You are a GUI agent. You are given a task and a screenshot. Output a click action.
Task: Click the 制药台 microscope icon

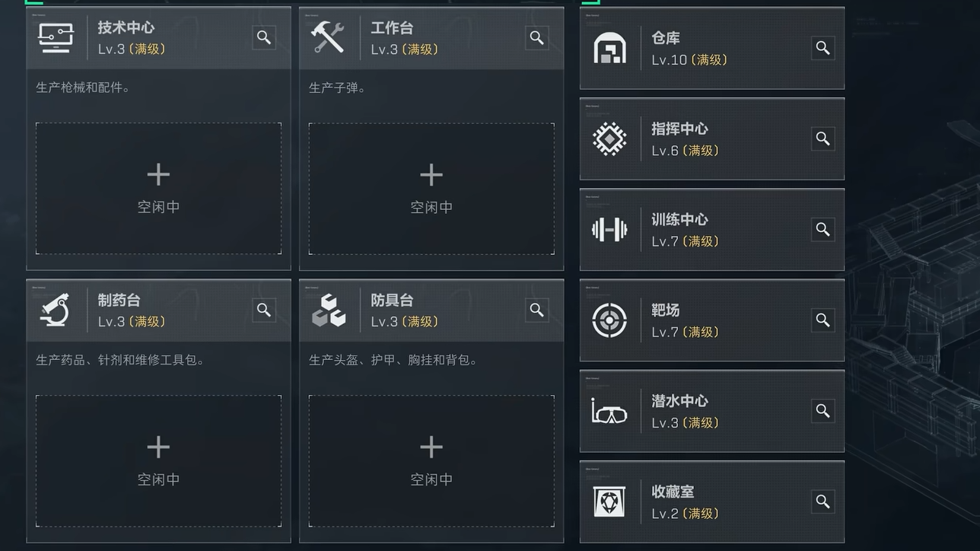point(56,311)
